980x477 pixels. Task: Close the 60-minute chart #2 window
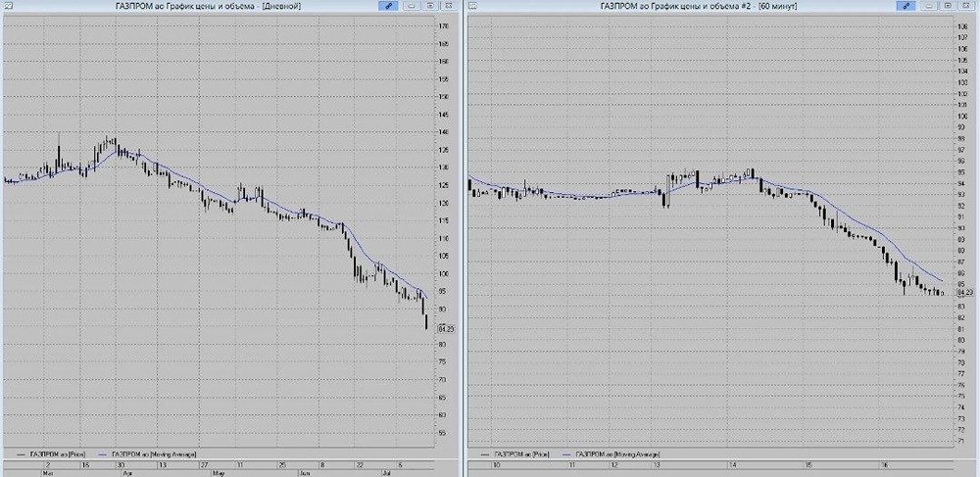[966, 6]
